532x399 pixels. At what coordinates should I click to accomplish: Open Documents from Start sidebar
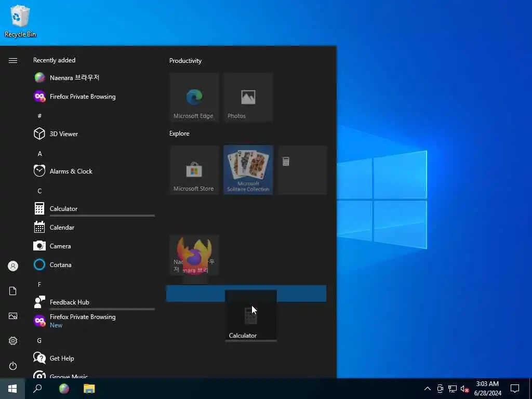click(x=13, y=291)
